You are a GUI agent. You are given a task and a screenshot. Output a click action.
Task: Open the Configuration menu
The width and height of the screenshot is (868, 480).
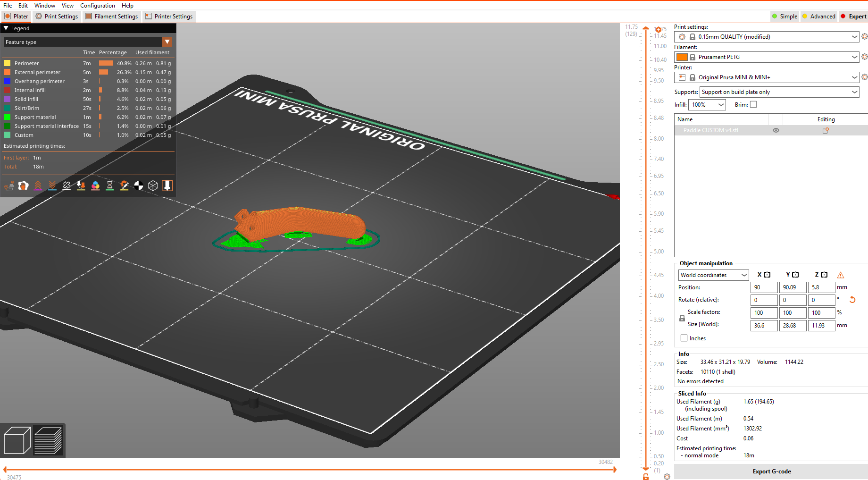97,6
